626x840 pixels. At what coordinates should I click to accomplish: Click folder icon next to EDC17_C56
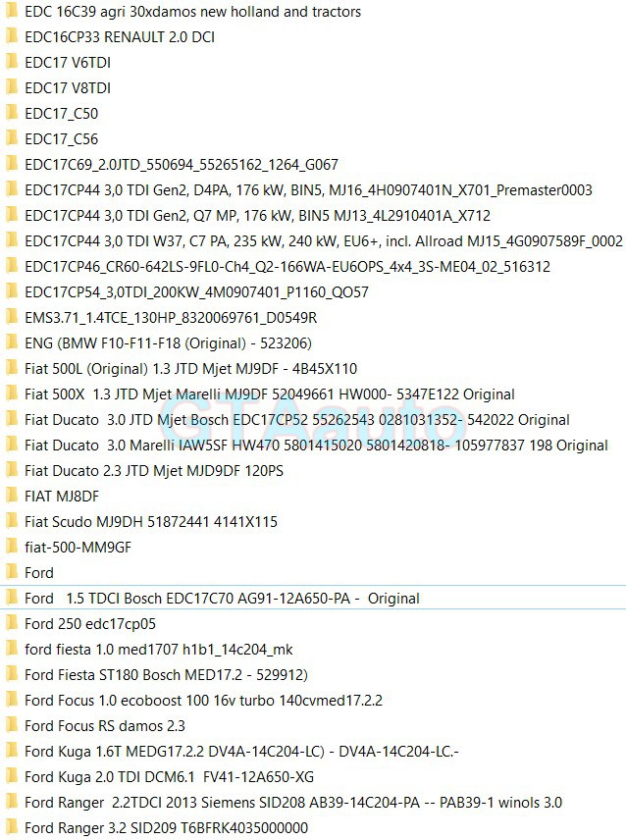(x=11, y=138)
